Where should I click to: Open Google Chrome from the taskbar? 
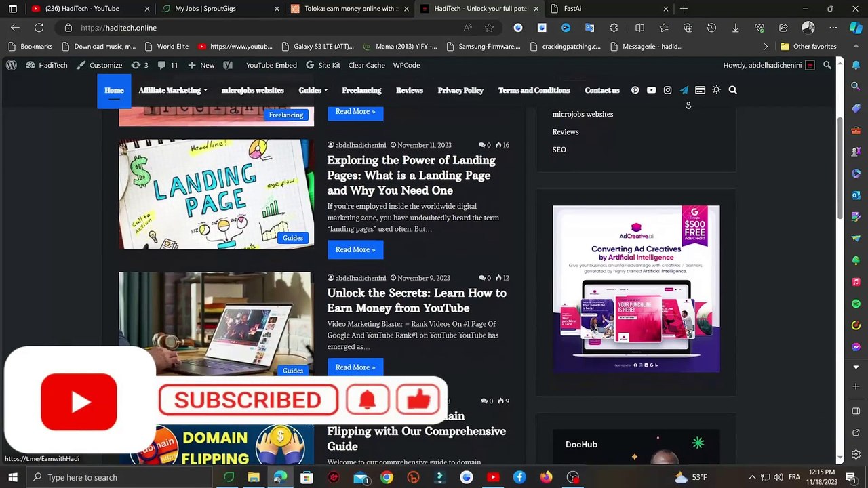point(387,477)
